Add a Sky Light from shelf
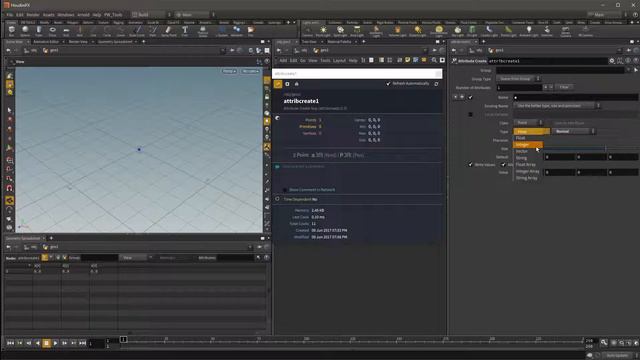The image size is (640, 360). coord(458,31)
